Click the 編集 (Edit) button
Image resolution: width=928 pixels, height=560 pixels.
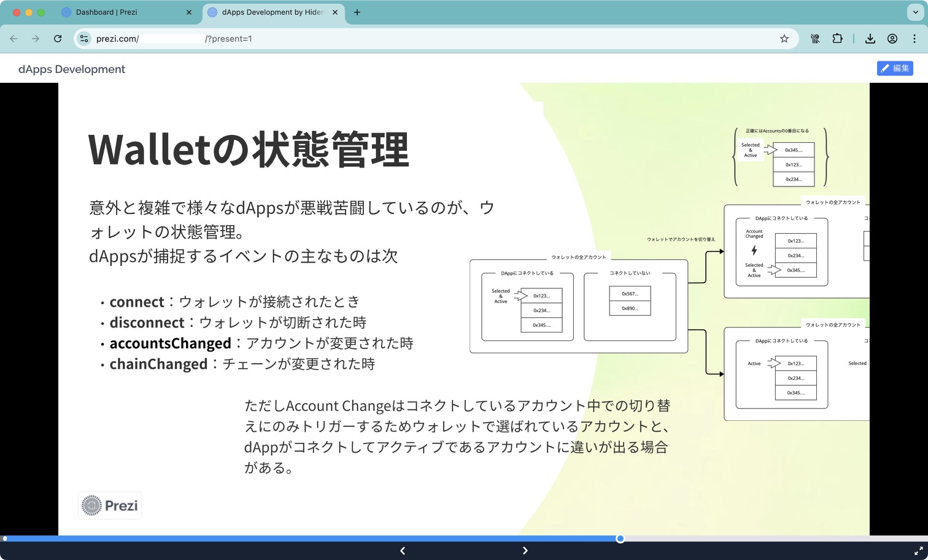click(895, 68)
